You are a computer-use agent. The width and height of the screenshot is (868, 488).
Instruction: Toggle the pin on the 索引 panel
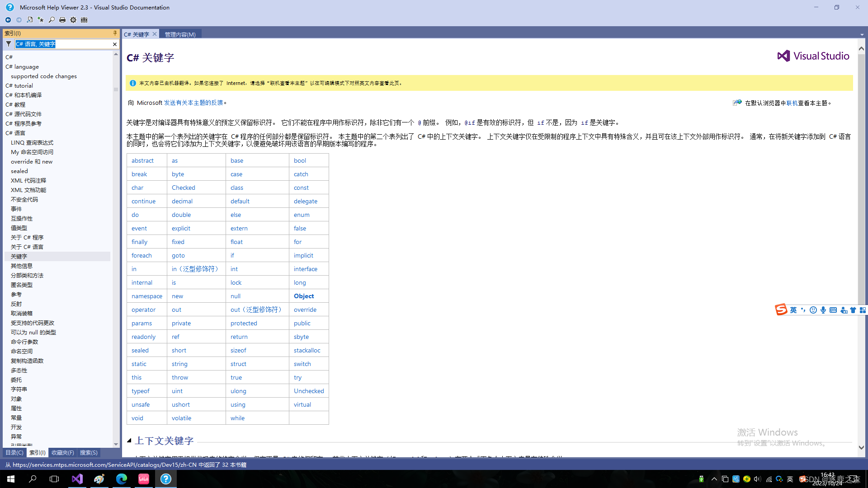point(115,33)
